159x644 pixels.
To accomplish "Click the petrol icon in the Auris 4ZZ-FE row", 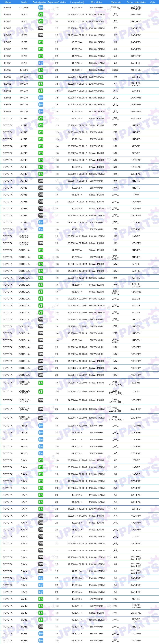I will pos(41,146).
